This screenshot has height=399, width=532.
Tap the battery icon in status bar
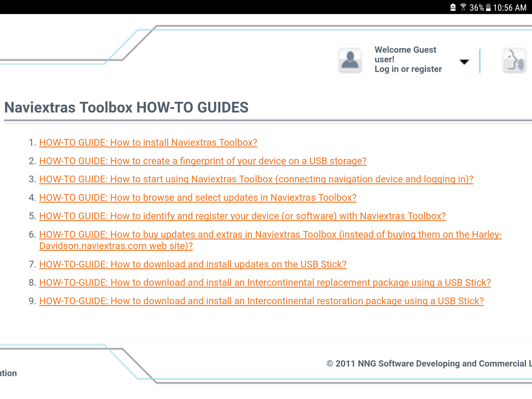click(488, 7)
